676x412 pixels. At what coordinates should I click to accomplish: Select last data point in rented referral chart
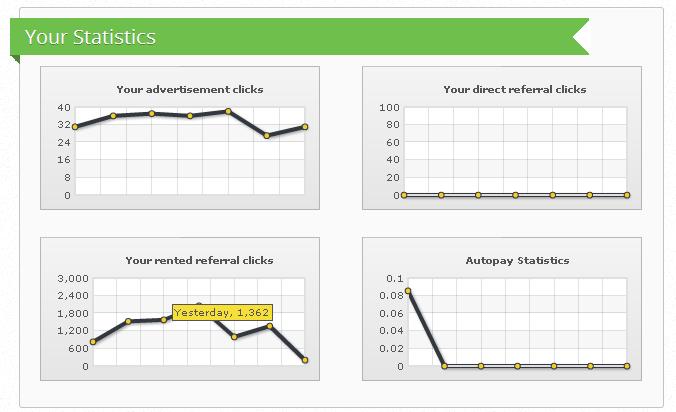click(x=305, y=360)
